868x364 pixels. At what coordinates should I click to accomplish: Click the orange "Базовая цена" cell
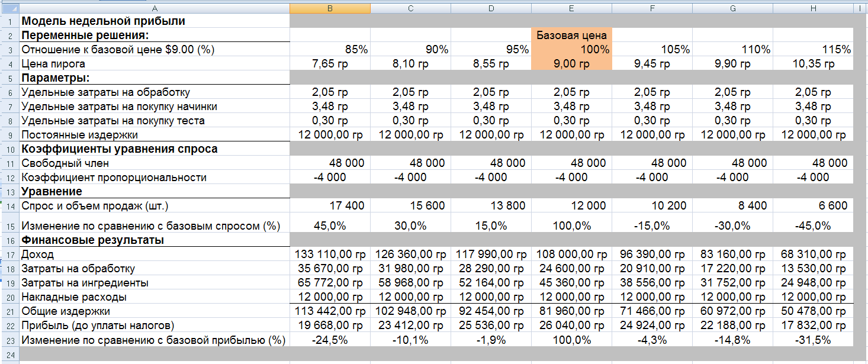click(571, 35)
